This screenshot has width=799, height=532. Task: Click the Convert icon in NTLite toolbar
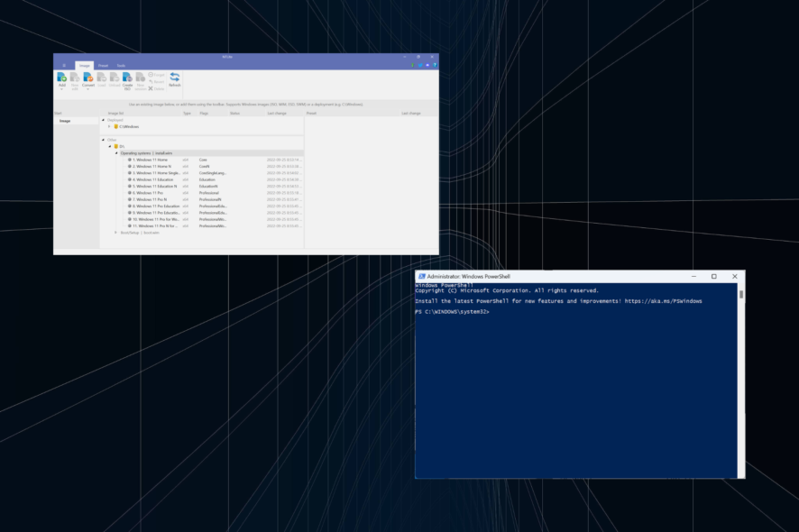(88, 77)
